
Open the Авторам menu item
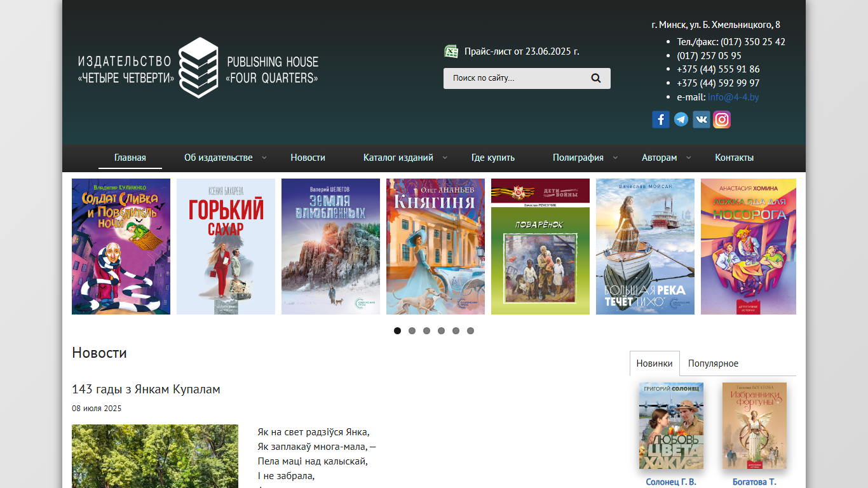pos(660,158)
